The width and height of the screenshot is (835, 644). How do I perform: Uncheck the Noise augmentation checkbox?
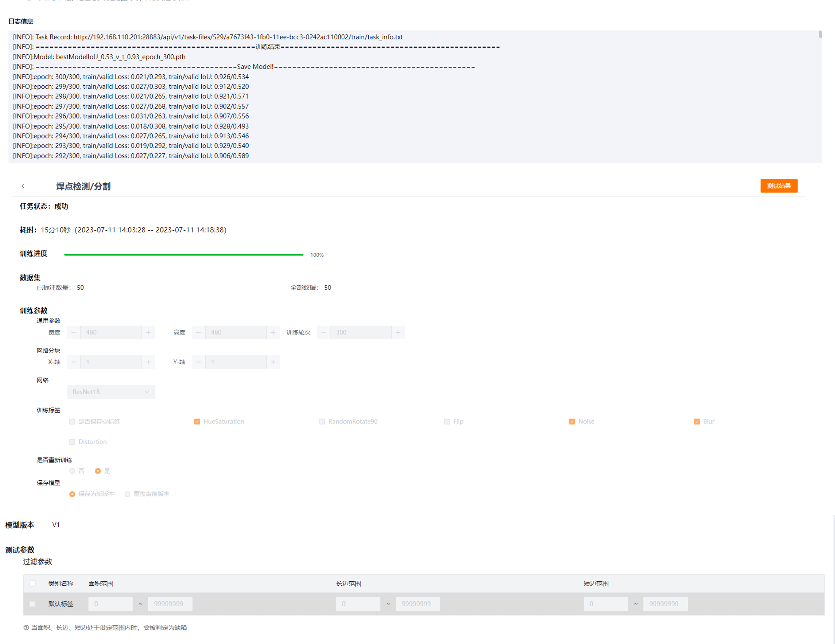(572, 421)
